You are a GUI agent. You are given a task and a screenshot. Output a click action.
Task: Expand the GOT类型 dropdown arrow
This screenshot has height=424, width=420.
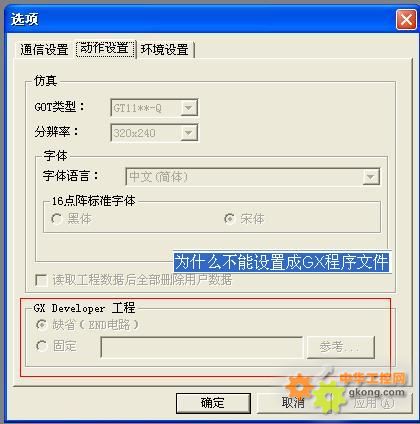pos(189,108)
